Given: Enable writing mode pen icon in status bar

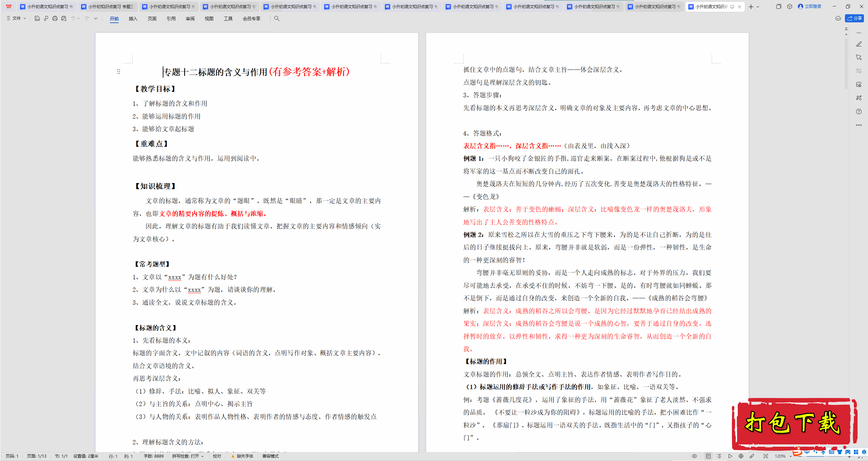Looking at the screenshot, I should 752,456.
